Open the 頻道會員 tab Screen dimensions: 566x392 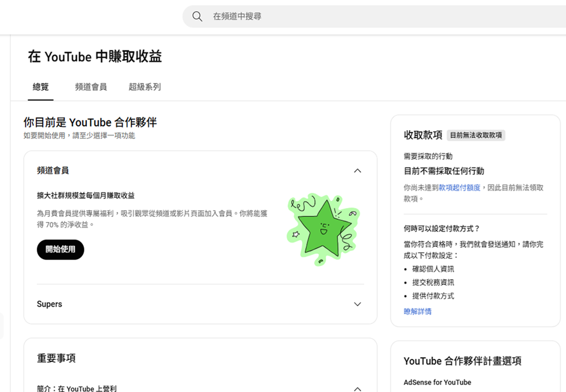pos(91,87)
